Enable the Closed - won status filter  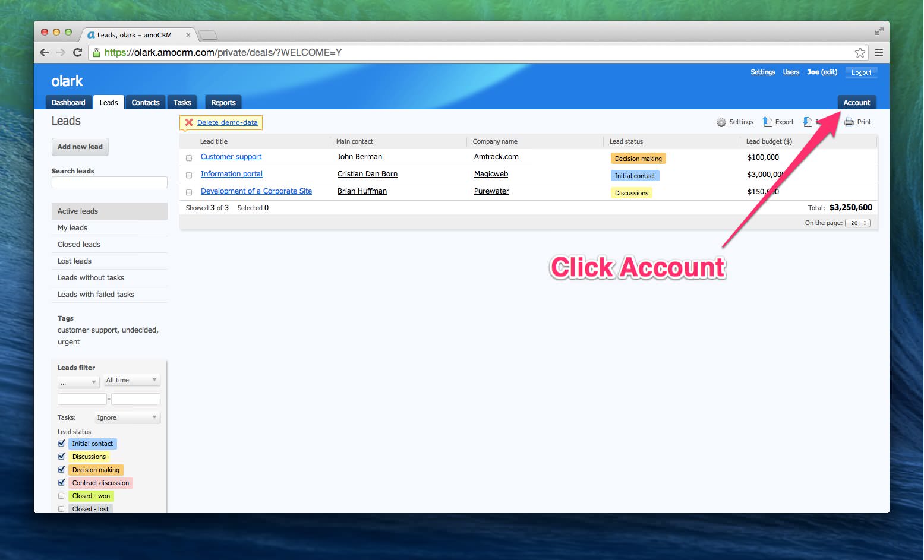point(61,496)
